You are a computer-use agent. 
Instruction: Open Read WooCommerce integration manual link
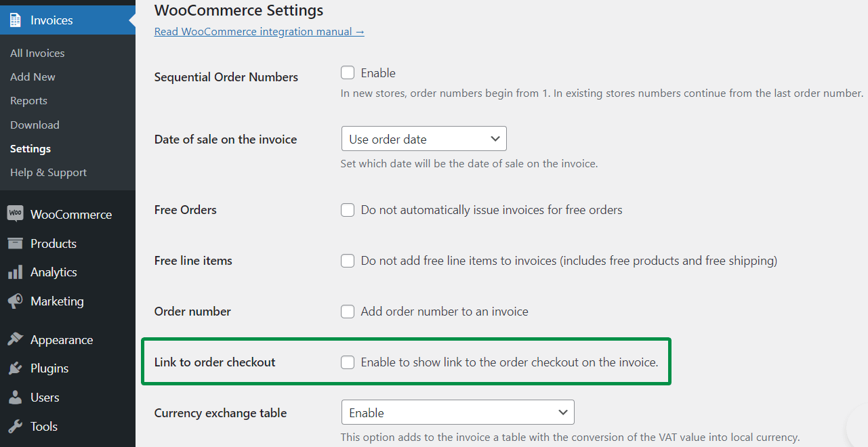click(260, 32)
